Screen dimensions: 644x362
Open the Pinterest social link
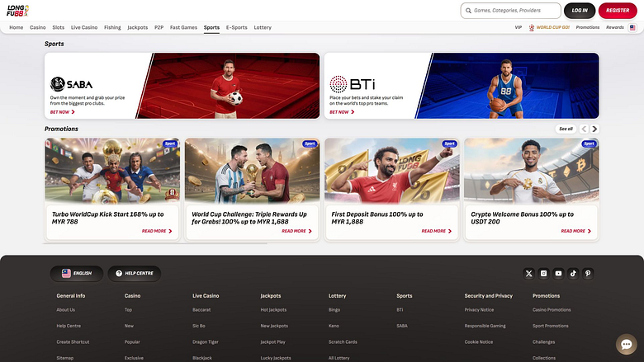click(x=588, y=274)
